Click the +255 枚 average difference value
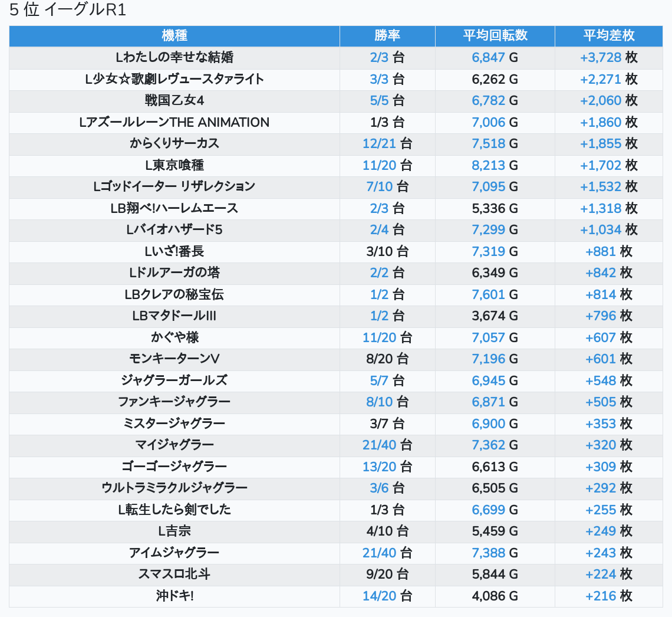672x617 pixels. pyautogui.click(x=608, y=510)
